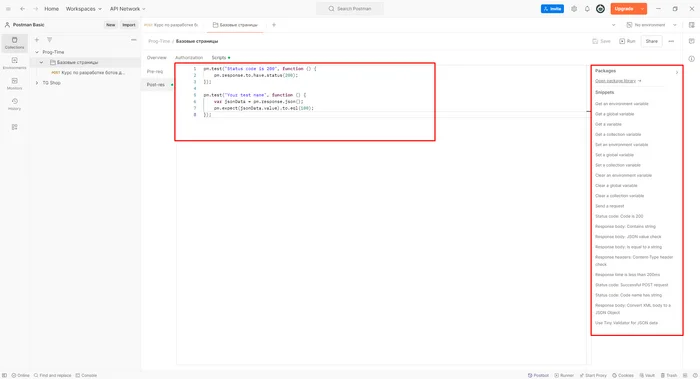Open the user avatar menu

click(x=600, y=9)
